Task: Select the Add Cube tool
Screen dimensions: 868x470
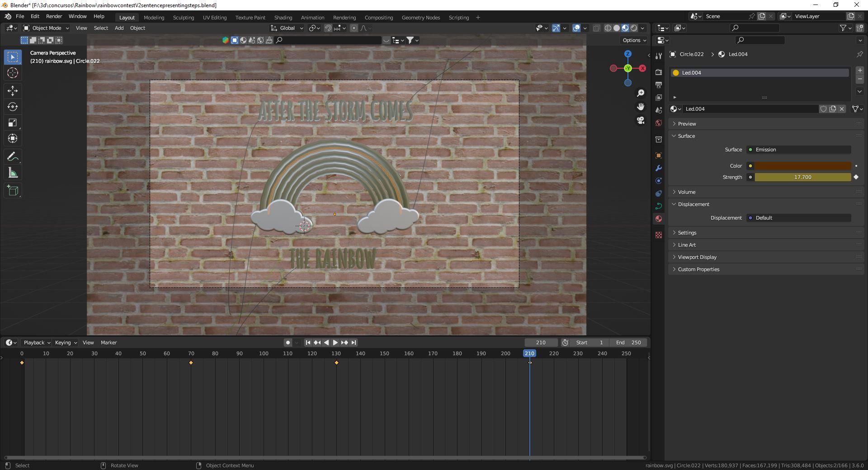Action: pyautogui.click(x=13, y=191)
